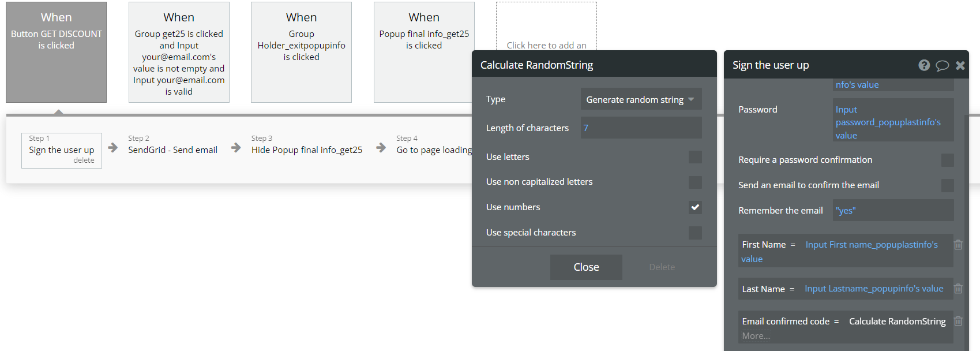Select the Button GET DISCOUNT is clicked event

(56, 52)
